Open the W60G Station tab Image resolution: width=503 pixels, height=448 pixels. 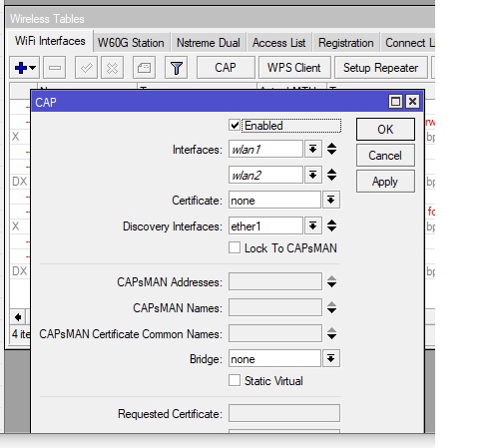tap(131, 43)
